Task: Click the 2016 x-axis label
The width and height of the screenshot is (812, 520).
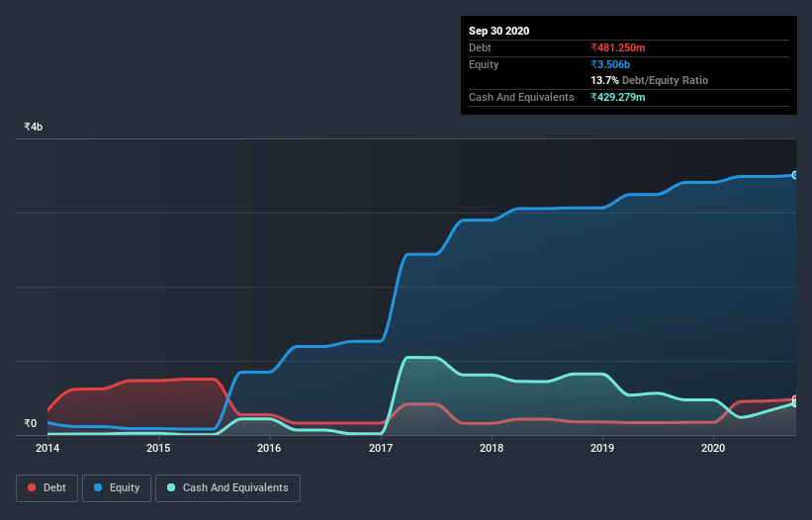Action: (x=269, y=448)
